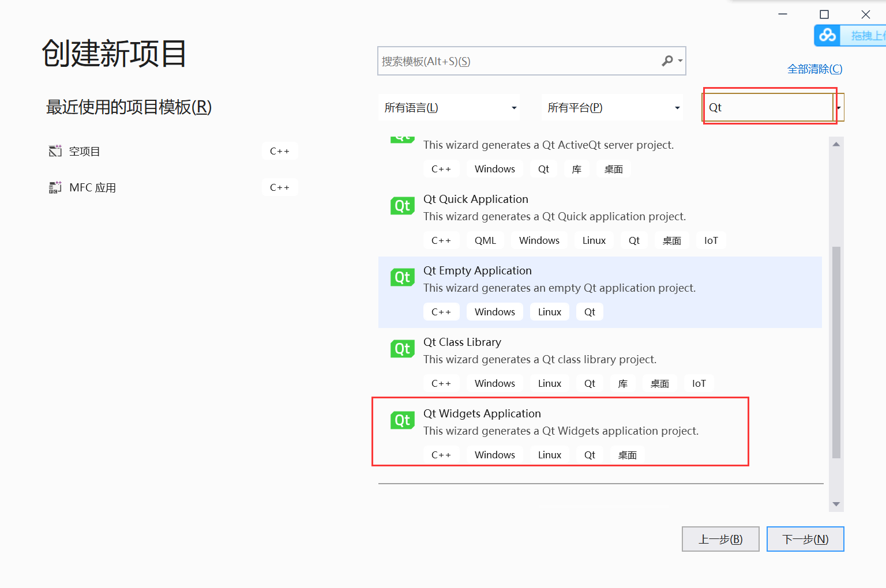Maximize the dialog window

pyautogui.click(x=824, y=14)
